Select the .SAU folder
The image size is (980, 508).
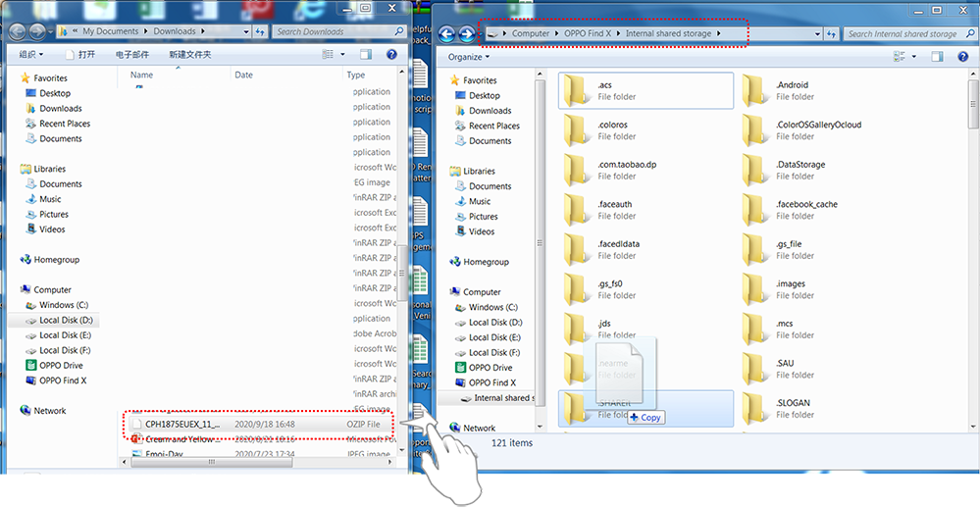(x=778, y=369)
